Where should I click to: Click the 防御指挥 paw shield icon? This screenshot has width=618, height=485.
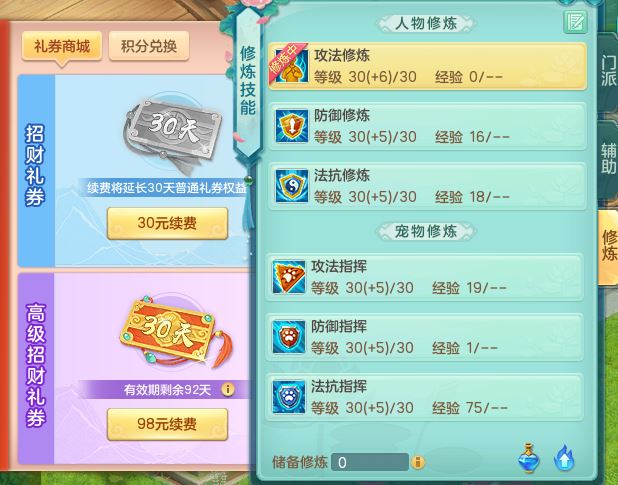click(289, 337)
